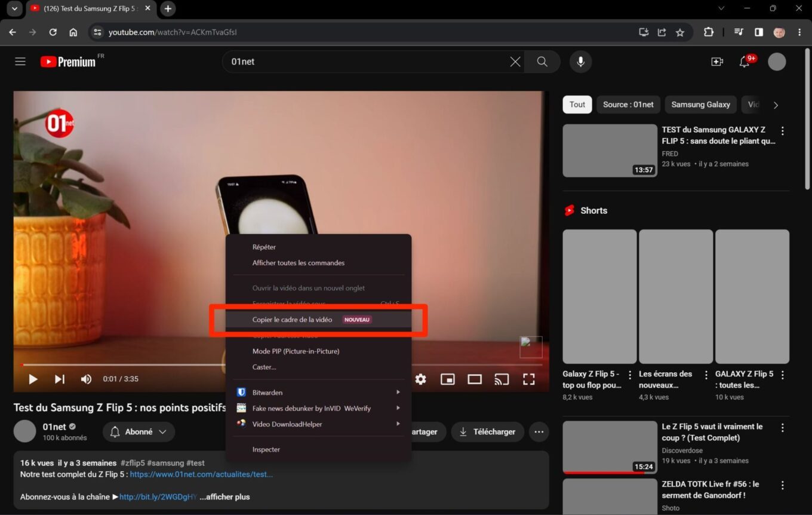The image size is (812, 515).
Task: Seek on the video progress bar
Action: coord(282,364)
